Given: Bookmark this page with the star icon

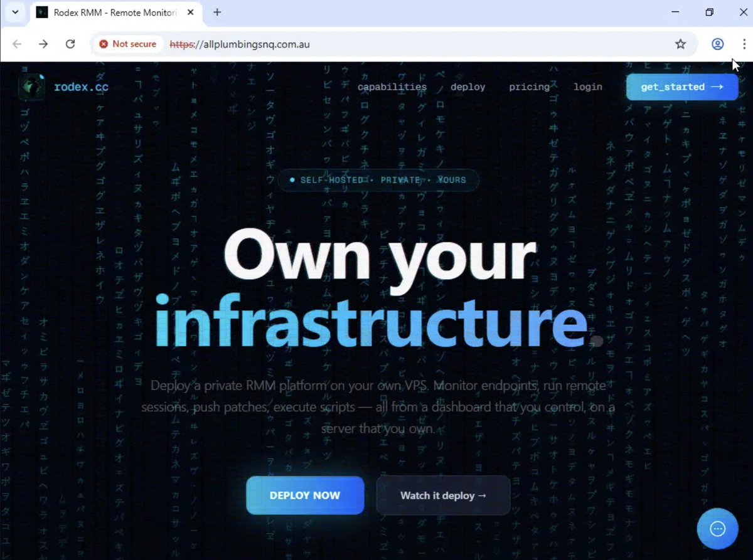Looking at the screenshot, I should pos(680,44).
